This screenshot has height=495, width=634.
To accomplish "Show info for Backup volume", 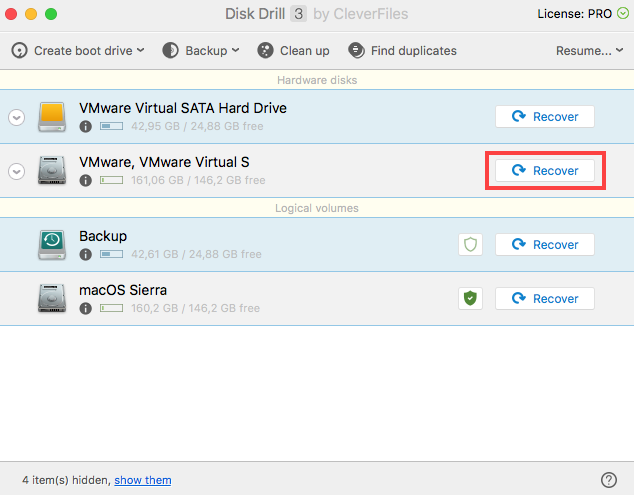I will tap(85, 254).
